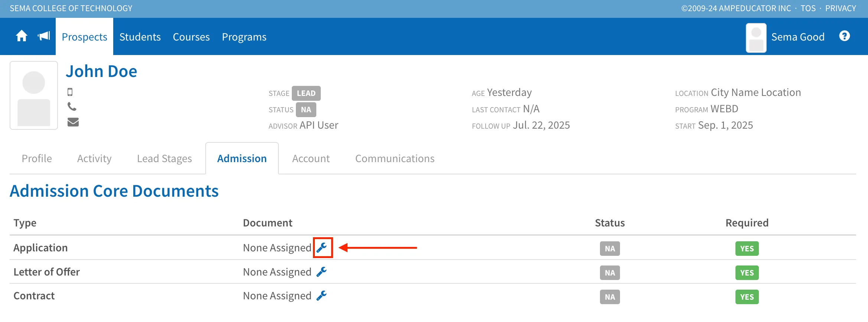
Task: Switch to the Lead Stages tab
Action: [x=164, y=158]
